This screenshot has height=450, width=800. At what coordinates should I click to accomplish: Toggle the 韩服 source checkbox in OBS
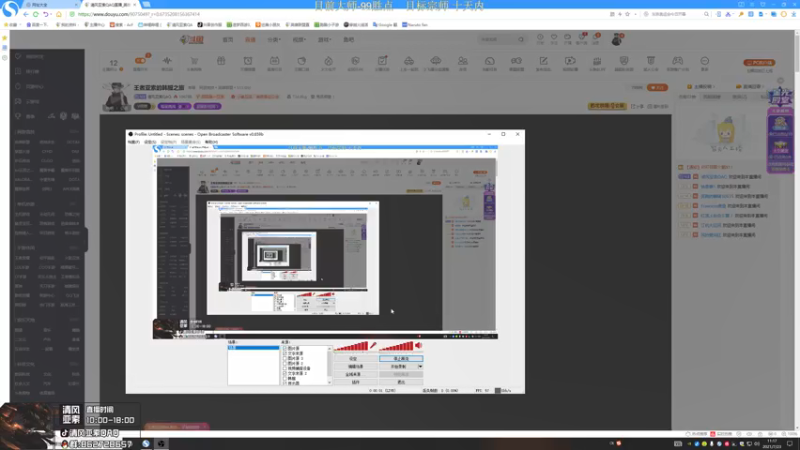pyautogui.click(x=285, y=379)
